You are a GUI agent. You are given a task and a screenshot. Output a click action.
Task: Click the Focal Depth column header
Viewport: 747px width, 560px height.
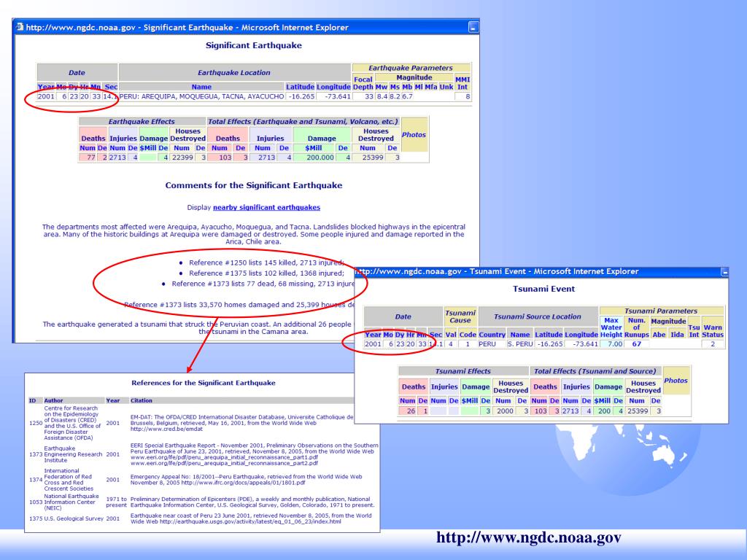click(x=363, y=83)
